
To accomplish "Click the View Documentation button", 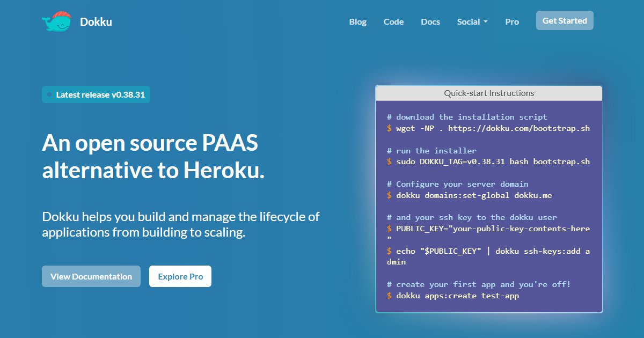I will click(91, 276).
